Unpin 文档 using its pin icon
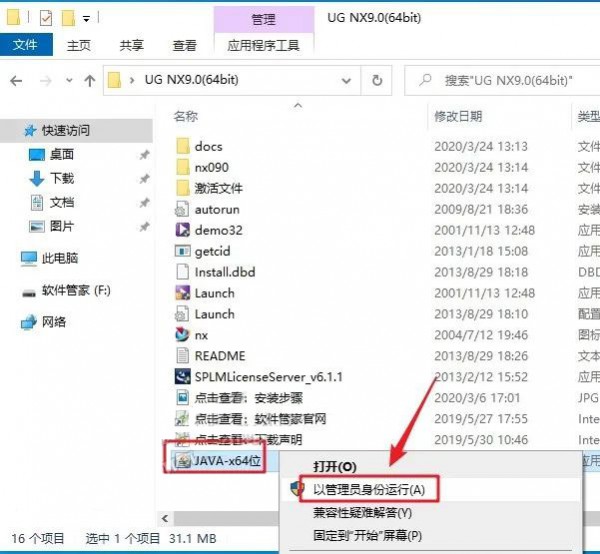The width and height of the screenshot is (600, 554). coord(144,203)
